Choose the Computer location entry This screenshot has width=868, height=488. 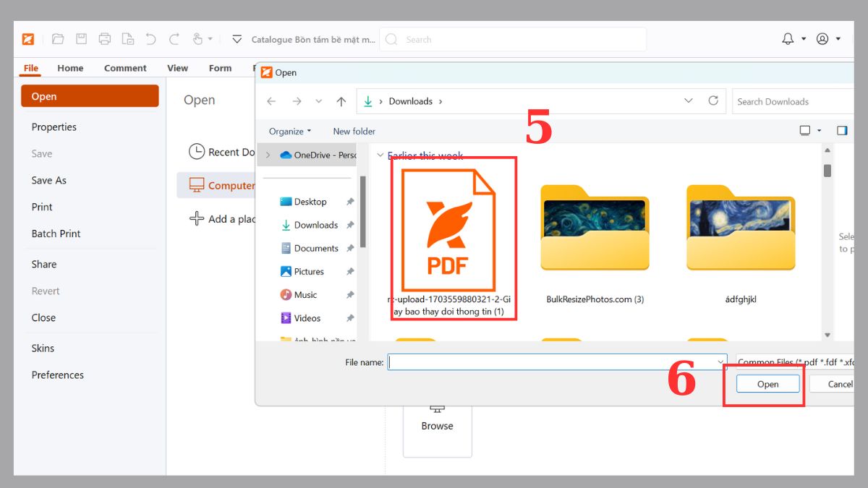pos(216,185)
